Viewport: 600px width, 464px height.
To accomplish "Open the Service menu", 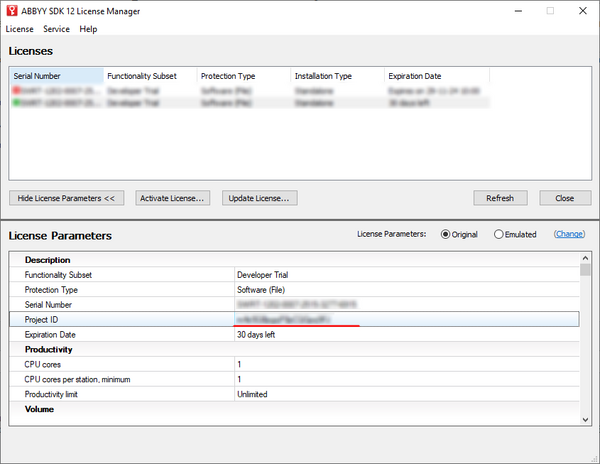I will click(56, 29).
